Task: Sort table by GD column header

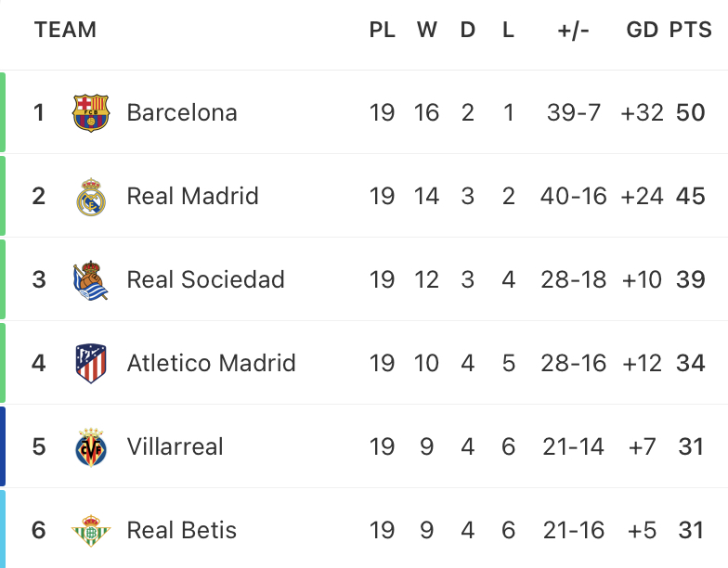Action: tap(643, 30)
